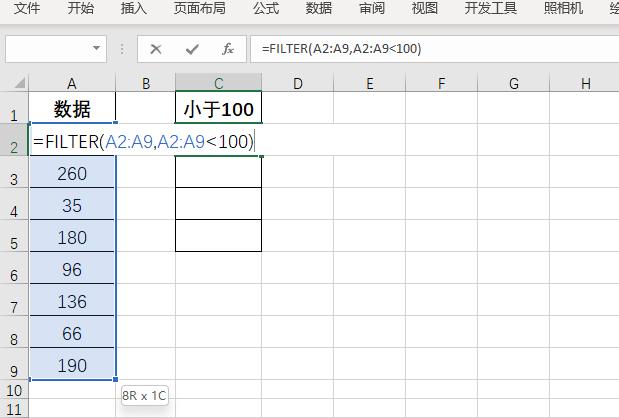Switch to the 视图 ribbon tab

tap(425, 8)
